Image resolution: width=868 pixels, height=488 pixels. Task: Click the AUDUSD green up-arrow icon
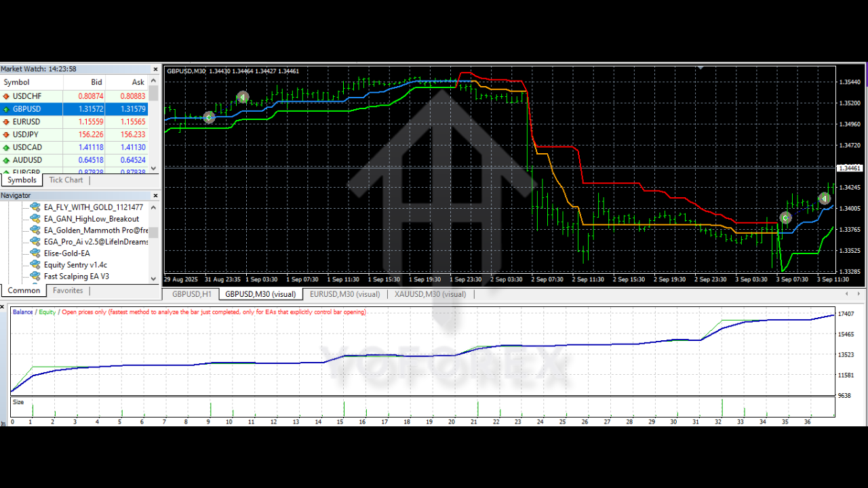pyautogui.click(x=6, y=160)
